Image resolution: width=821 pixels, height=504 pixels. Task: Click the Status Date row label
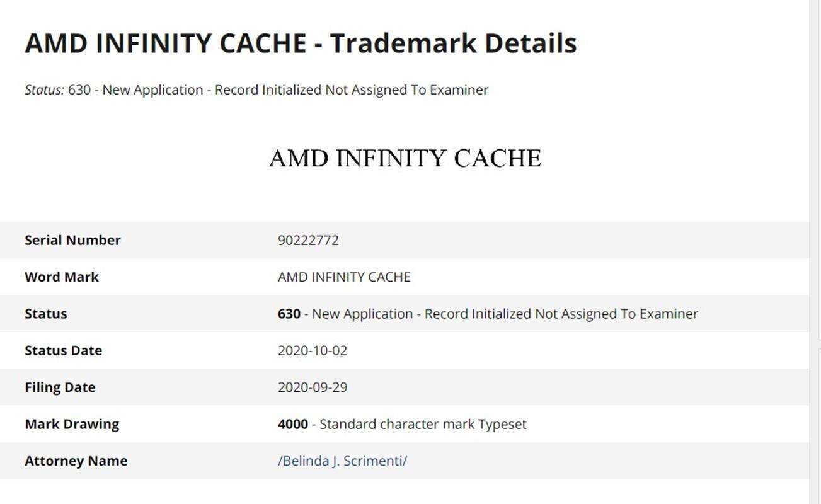63,350
